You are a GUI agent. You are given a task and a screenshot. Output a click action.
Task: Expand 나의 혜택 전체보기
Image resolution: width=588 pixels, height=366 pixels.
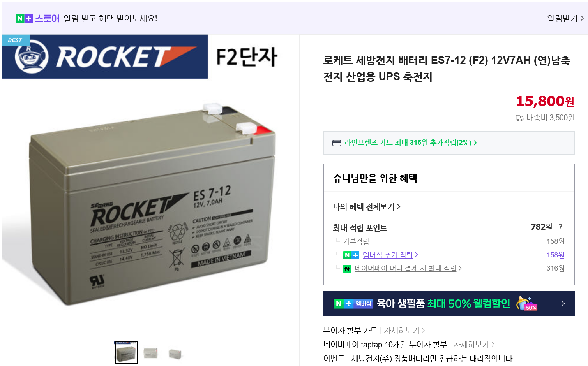tap(367, 207)
